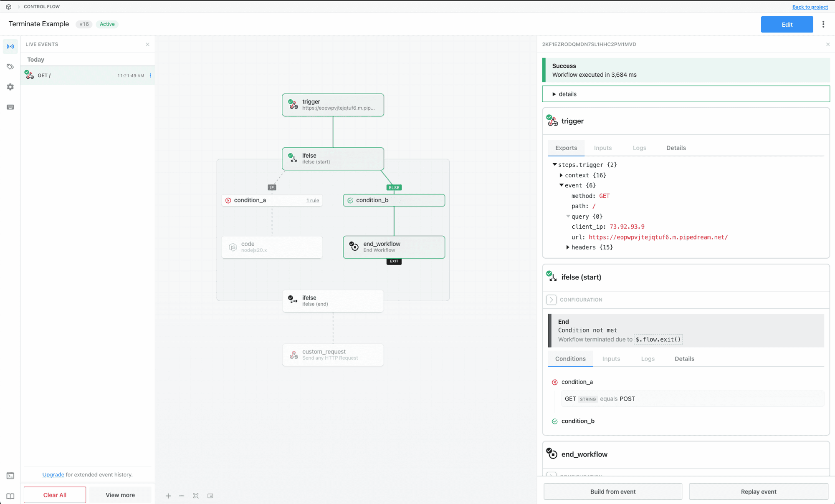Open GET event options menu
The height and width of the screenshot is (504, 835).
[150, 76]
